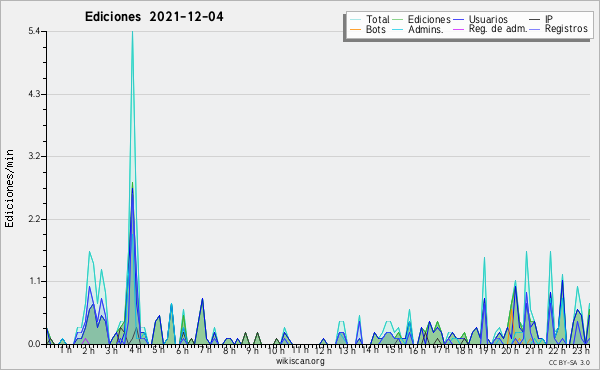
Task: Click the '19 h' x-axis label
Action: (488, 350)
